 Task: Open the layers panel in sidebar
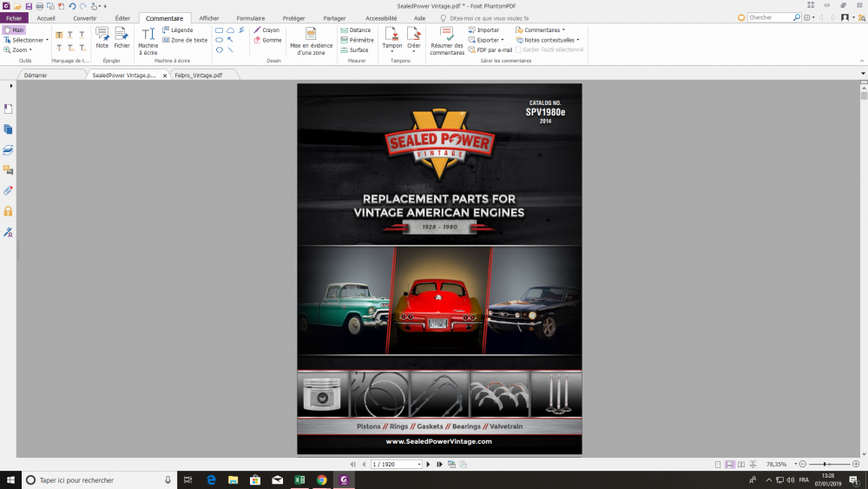coord(8,150)
